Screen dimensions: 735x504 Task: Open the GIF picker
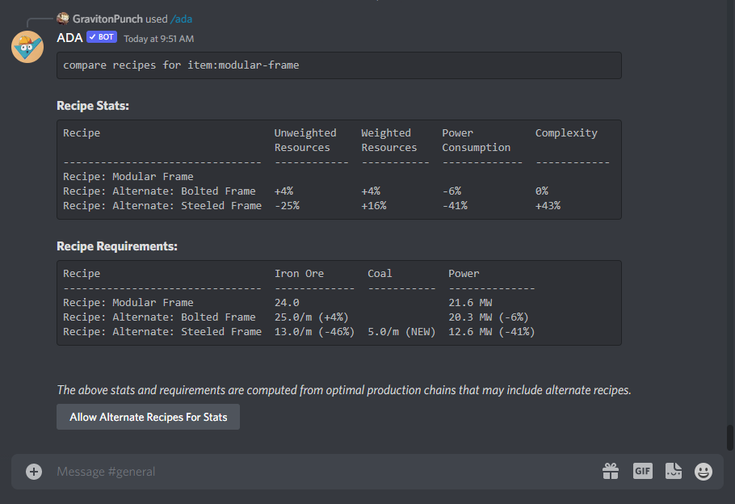tap(642, 471)
